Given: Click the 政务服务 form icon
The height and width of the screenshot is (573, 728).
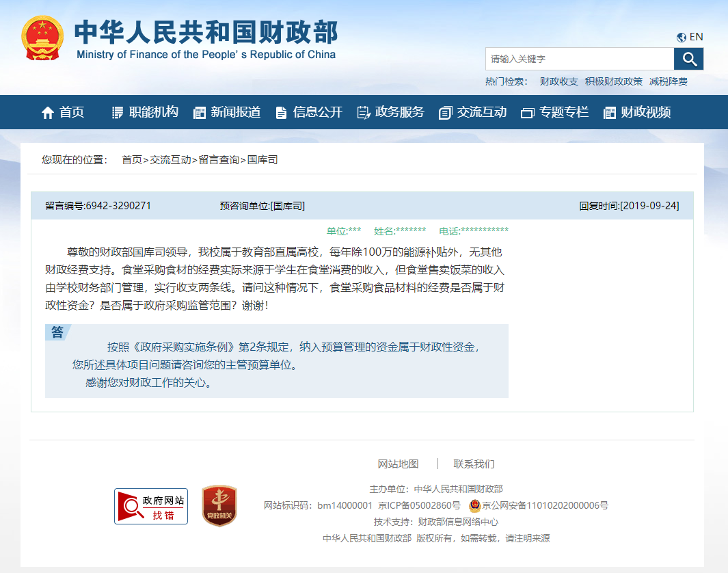Looking at the screenshot, I should click(x=364, y=112).
